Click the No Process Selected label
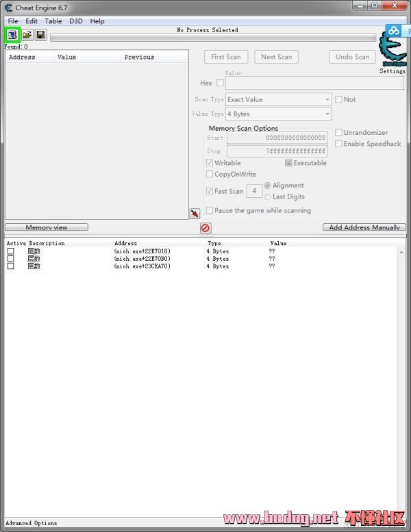The width and height of the screenshot is (411, 532). (x=208, y=30)
